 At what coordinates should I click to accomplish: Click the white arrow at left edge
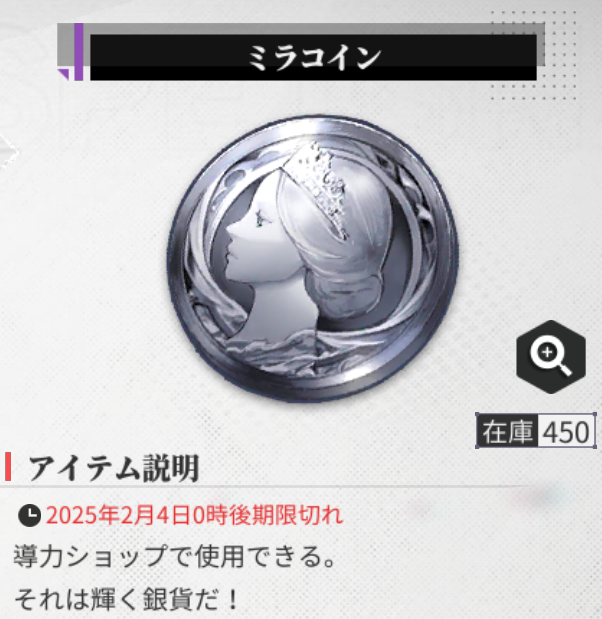coord(8,152)
